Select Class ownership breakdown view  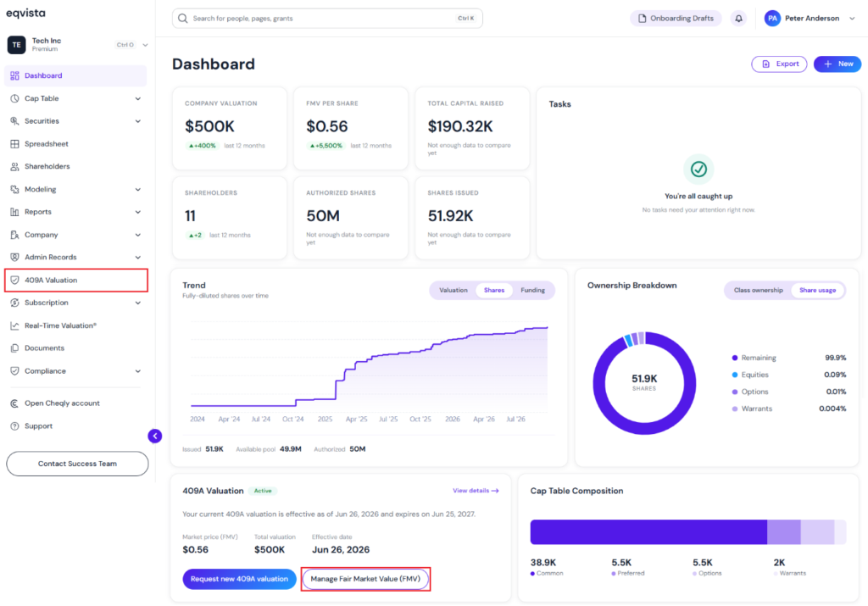coord(759,290)
